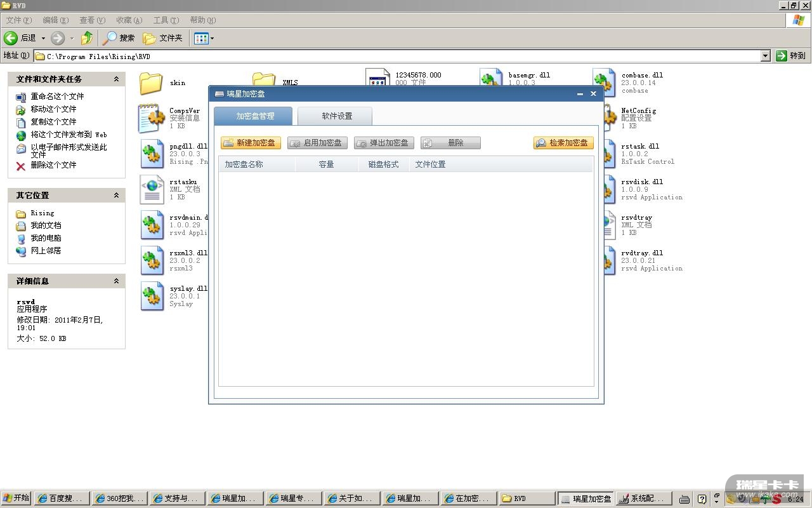
Task: Open 我的文档 in 其它位置
Action: tap(46, 225)
